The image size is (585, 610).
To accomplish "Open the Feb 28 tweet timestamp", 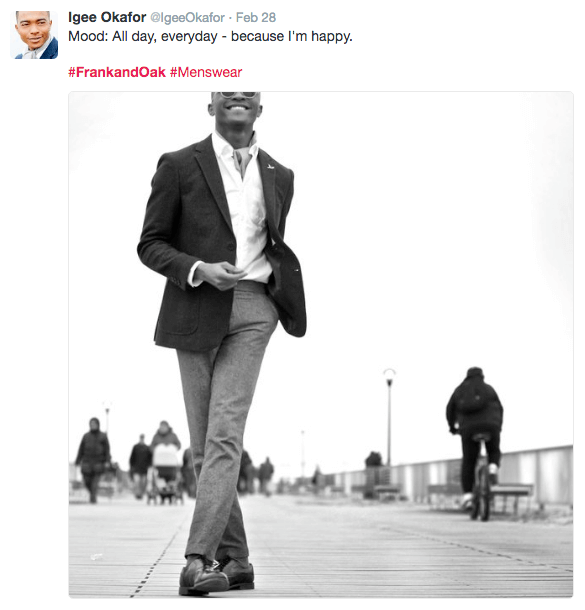I will click(256, 18).
